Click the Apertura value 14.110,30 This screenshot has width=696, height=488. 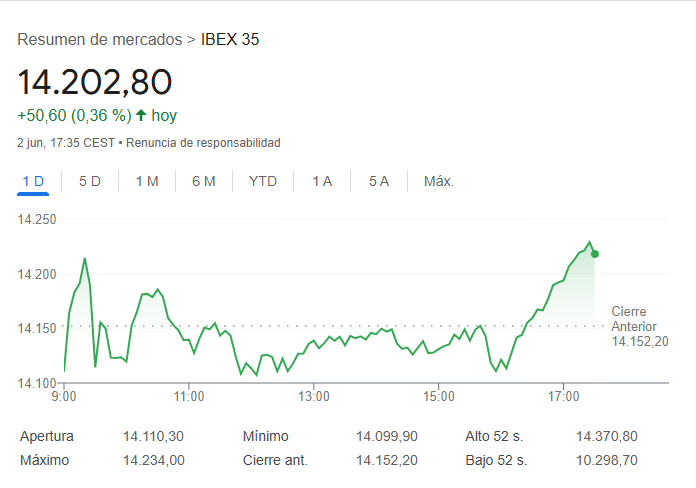[x=153, y=436]
